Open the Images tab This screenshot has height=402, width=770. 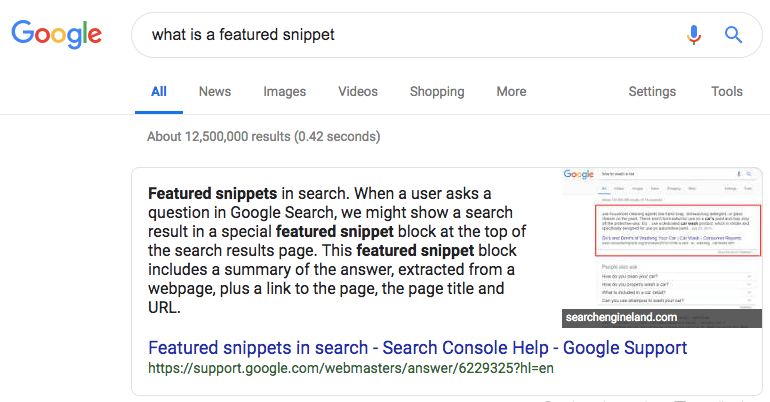pyautogui.click(x=285, y=91)
